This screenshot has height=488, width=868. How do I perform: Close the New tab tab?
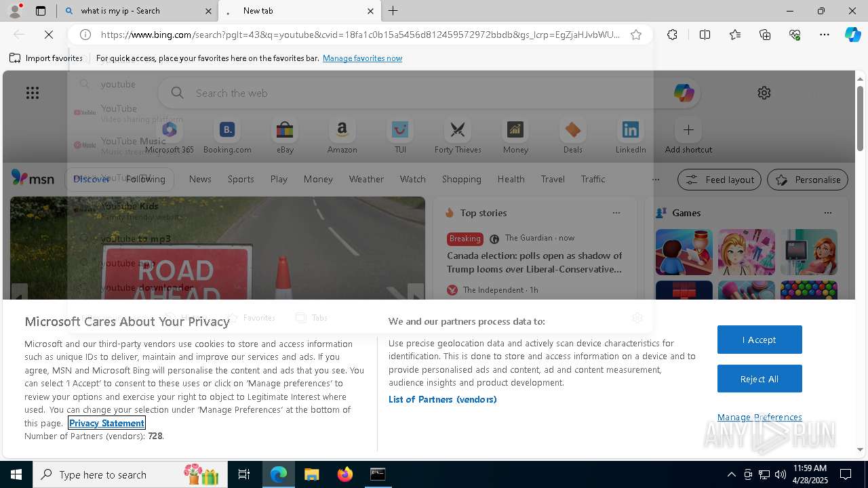[370, 11]
